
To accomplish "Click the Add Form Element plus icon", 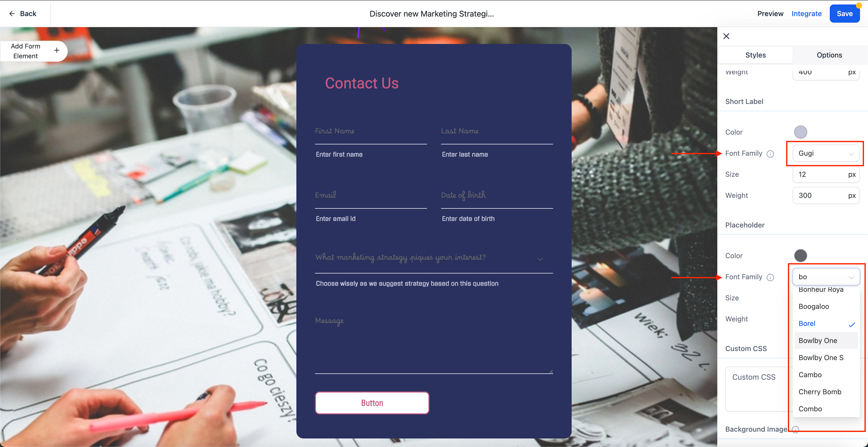I will (57, 50).
